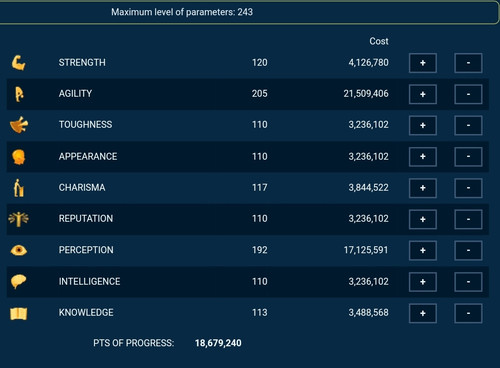Select the AGILITY label
500x368 pixels.
[x=75, y=93]
